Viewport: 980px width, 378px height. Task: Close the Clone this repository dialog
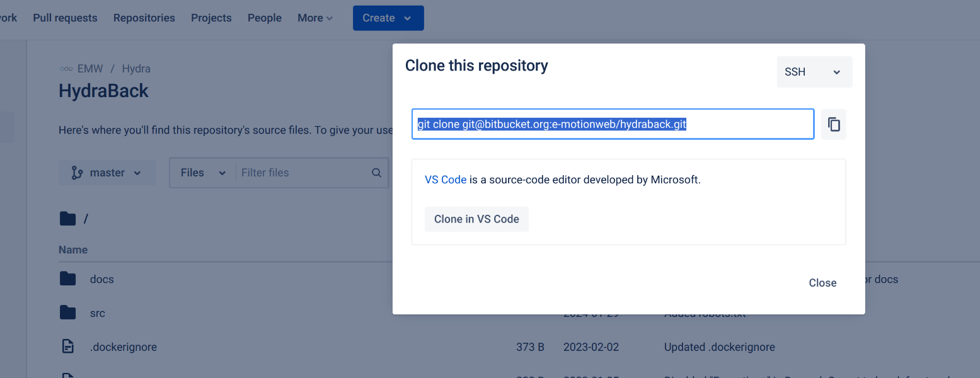click(x=822, y=283)
